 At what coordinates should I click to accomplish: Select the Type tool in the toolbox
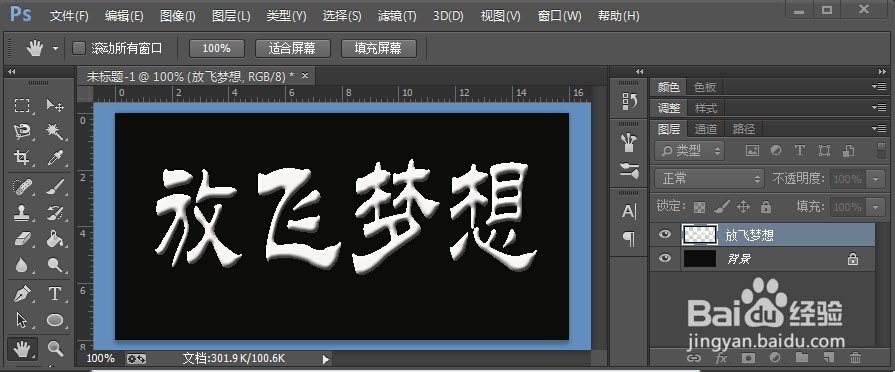point(55,294)
